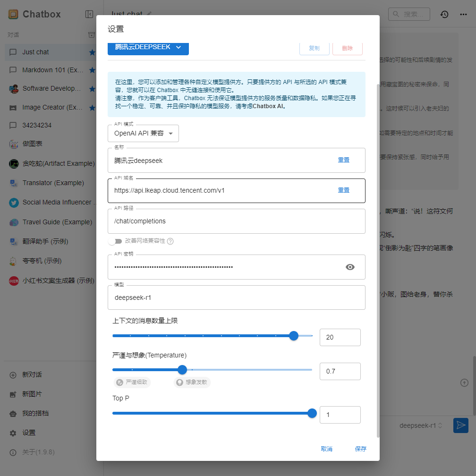476x476 pixels.
Task: Click the API 路径 field
Action: [x=237, y=221]
